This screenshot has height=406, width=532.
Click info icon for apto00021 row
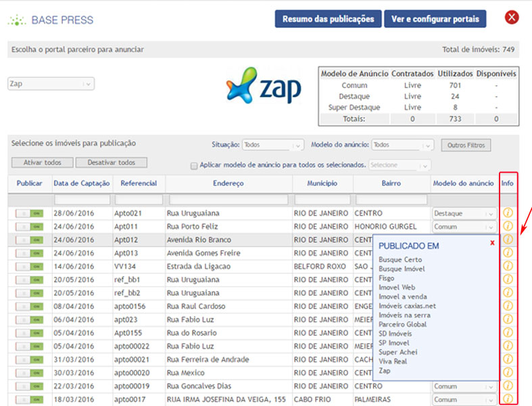(508, 359)
